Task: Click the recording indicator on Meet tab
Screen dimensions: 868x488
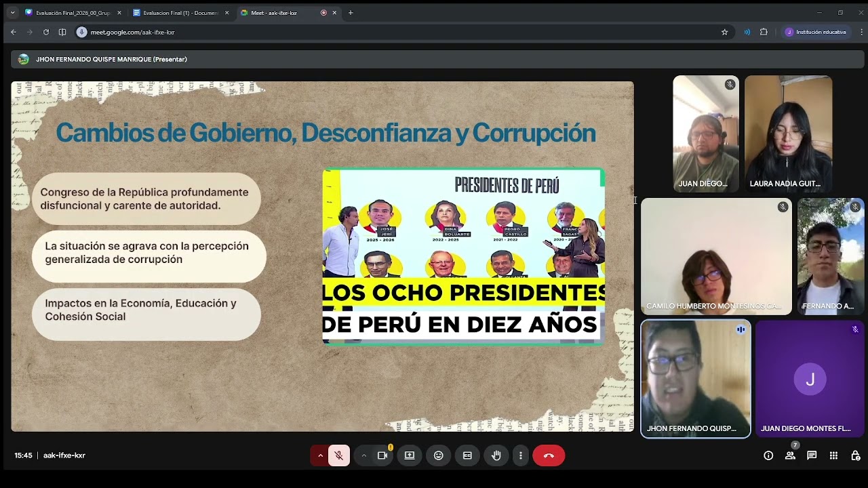Action: point(323,12)
